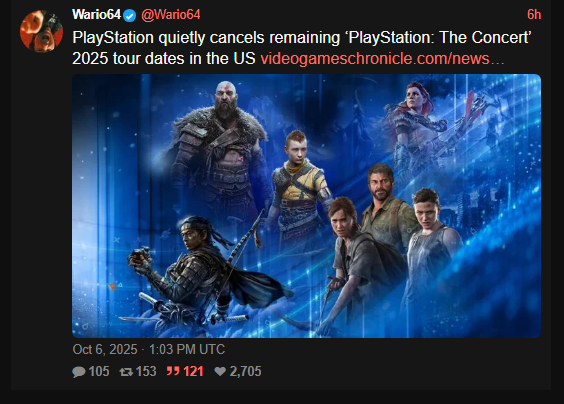Click the blue verified checkmark badge
The width and height of the screenshot is (564, 404).
129,15
